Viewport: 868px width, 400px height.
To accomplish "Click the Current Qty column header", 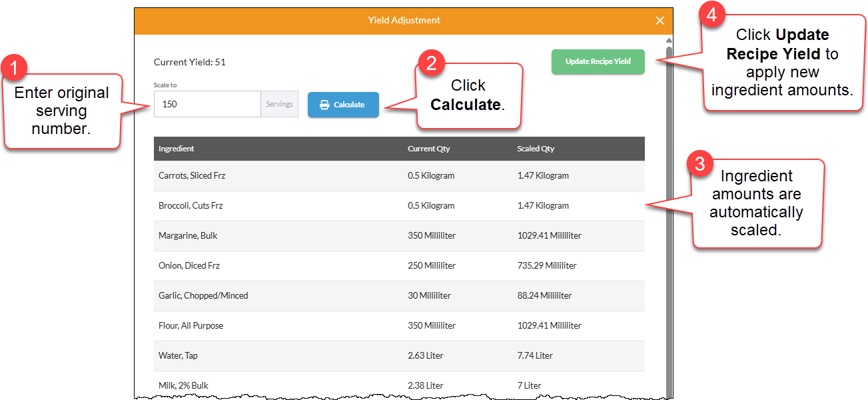I will tap(428, 149).
